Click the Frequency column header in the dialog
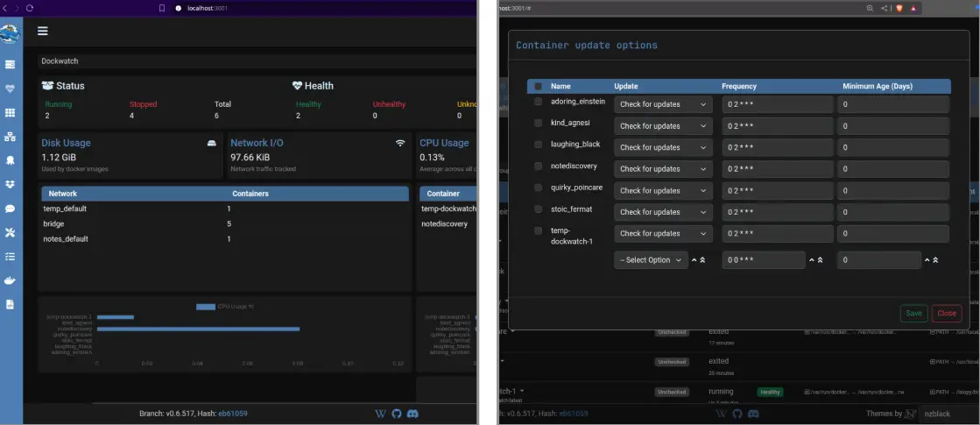Viewport: 980px width, 425px height. coord(739,87)
